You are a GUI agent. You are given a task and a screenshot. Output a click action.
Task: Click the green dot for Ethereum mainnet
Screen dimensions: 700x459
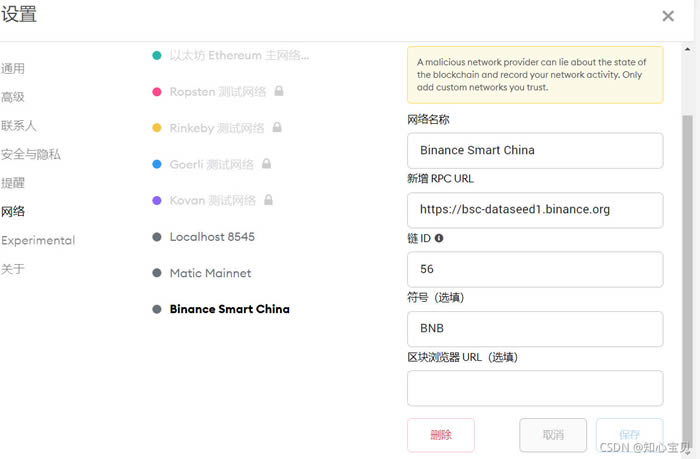(x=157, y=55)
